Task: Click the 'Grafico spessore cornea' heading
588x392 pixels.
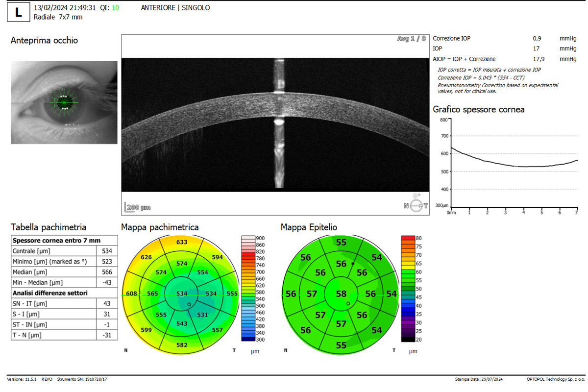Action: (479, 110)
